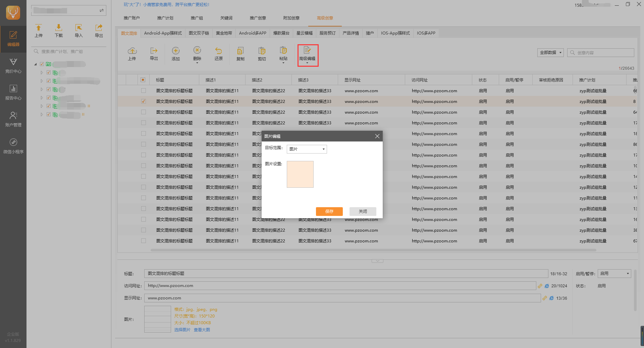Click 图片设置 peach image swatch
644x348 pixels.
coord(300,174)
